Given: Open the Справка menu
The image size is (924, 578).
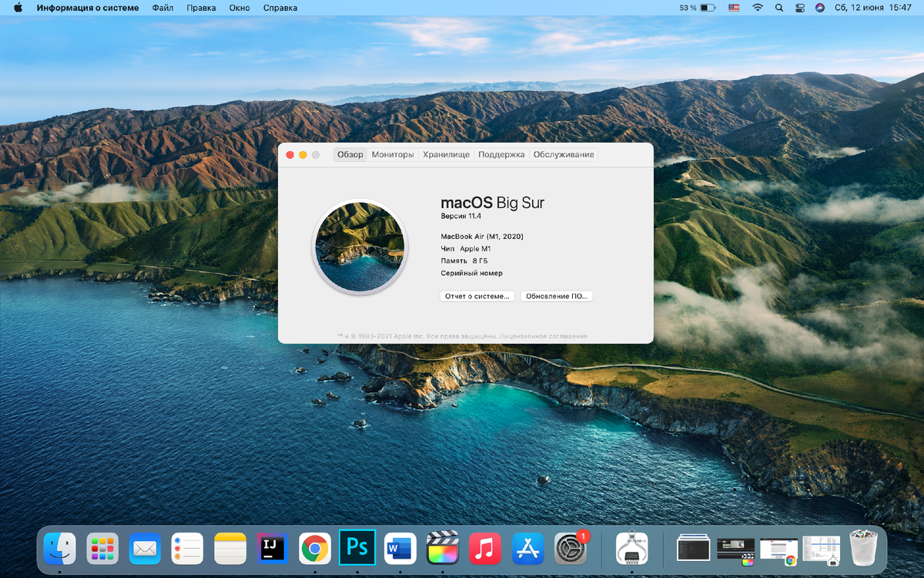Looking at the screenshot, I should point(280,8).
